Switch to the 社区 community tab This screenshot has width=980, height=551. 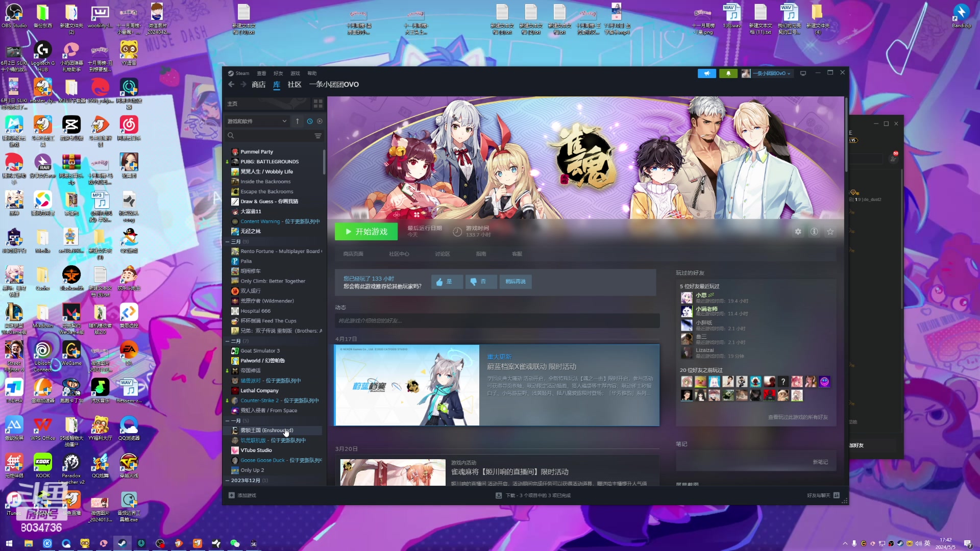tap(295, 85)
